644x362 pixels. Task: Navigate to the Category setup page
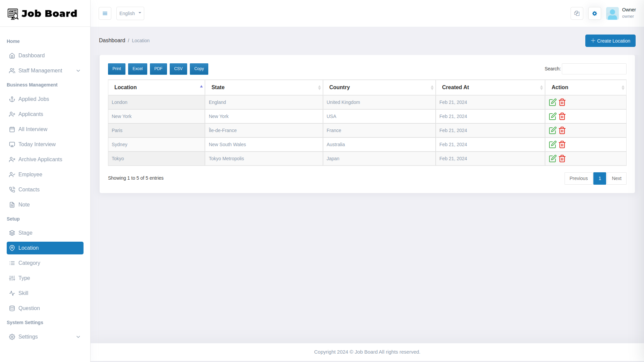29,263
